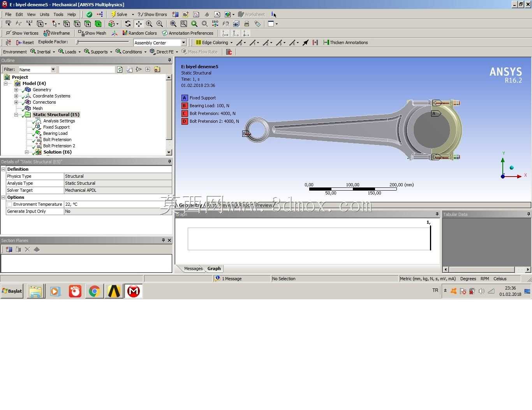Click the Previous View green magnifier icon

[194, 24]
